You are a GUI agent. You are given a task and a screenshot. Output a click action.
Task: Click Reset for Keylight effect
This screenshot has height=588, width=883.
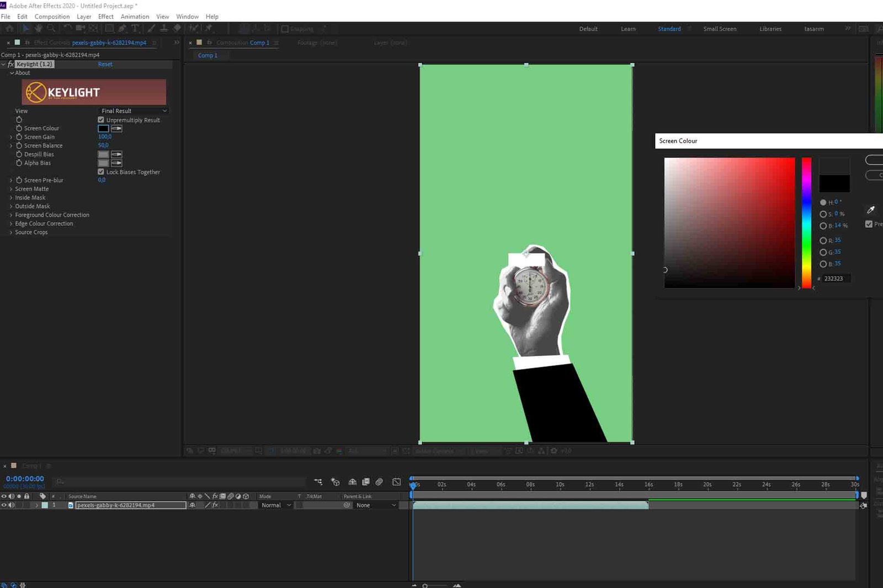pyautogui.click(x=105, y=65)
